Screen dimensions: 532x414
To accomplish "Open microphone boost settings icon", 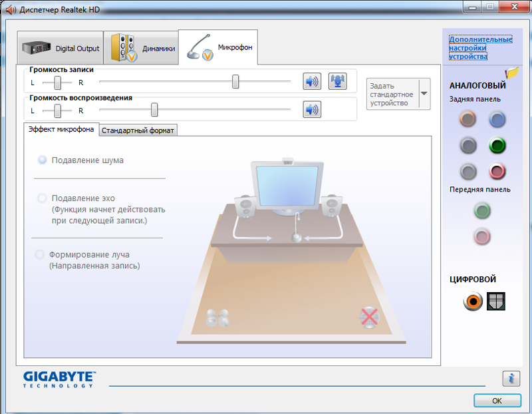I will [x=338, y=81].
